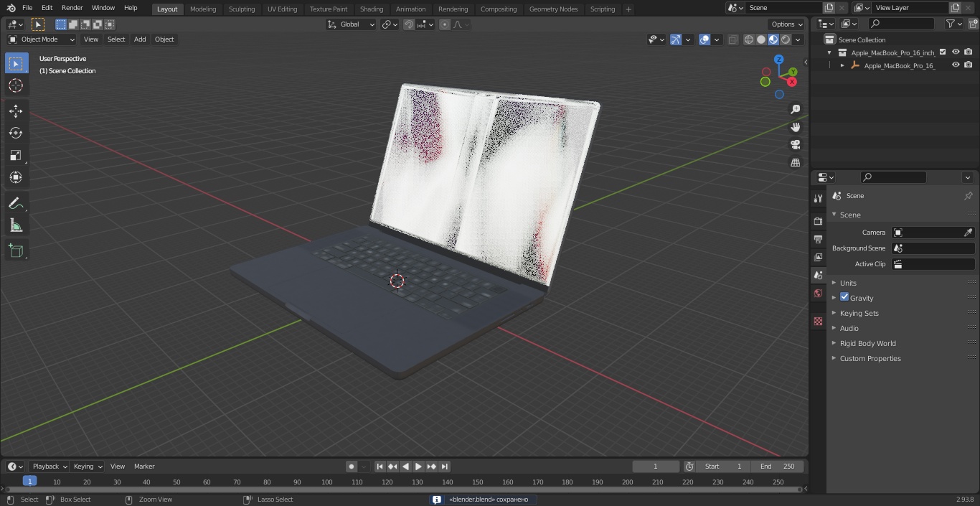This screenshot has height=506, width=980.
Task: Uncheck Apple_MacBook_Pro_16_inch collection exclude checkbox
Action: pos(943,52)
